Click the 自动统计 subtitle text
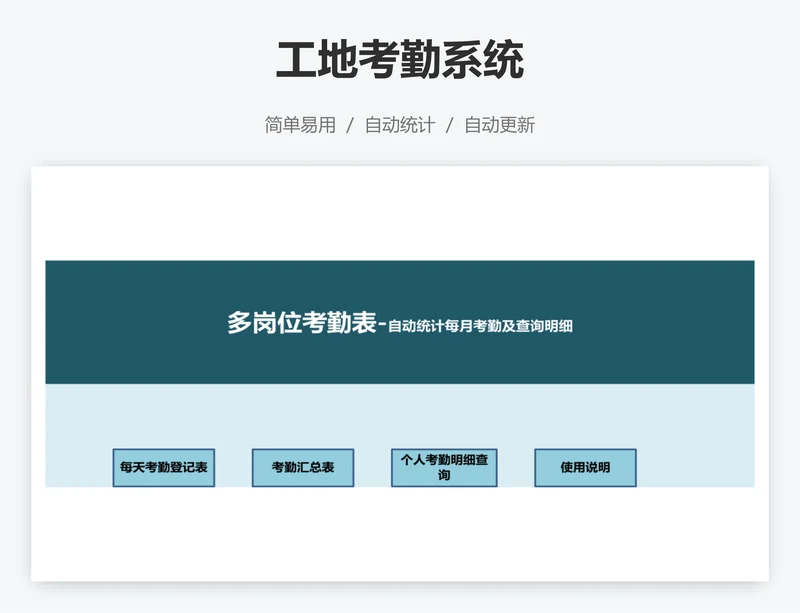This screenshot has height=613, width=800. click(400, 125)
